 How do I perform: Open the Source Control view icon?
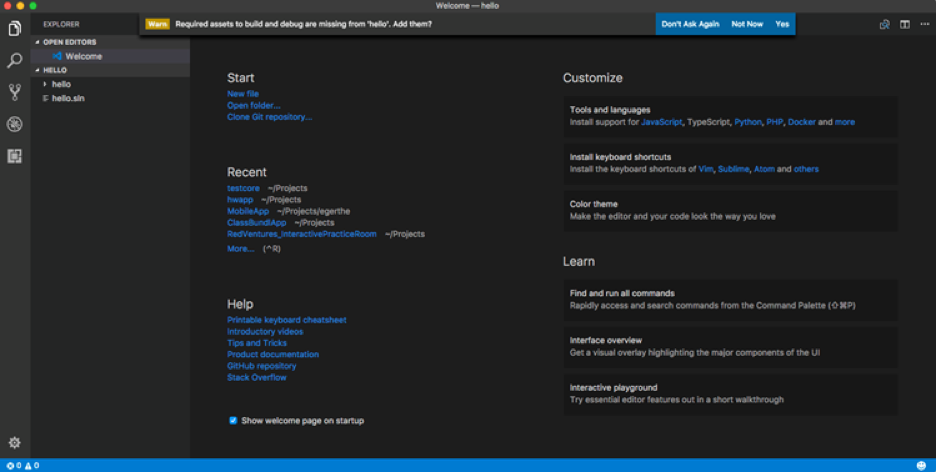click(15, 92)
